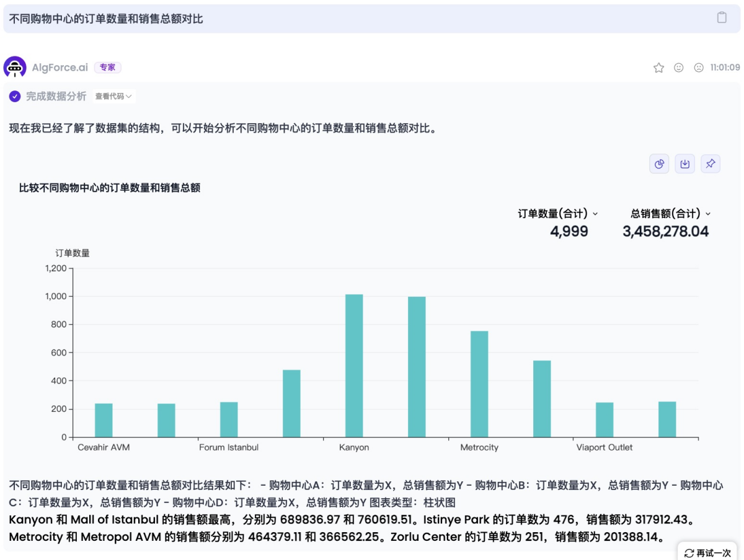This screenshot has width=744, height=560.
Task: Click the Metrocity axis label
Action: 479,447
